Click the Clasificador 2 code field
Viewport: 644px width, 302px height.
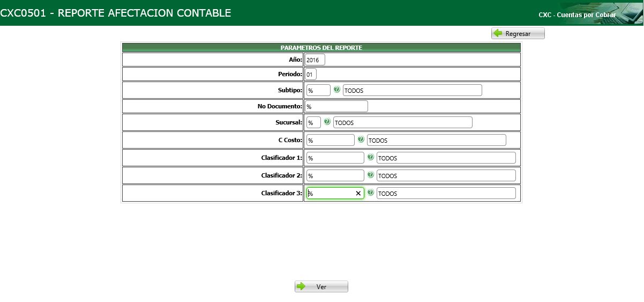(335, 175)
